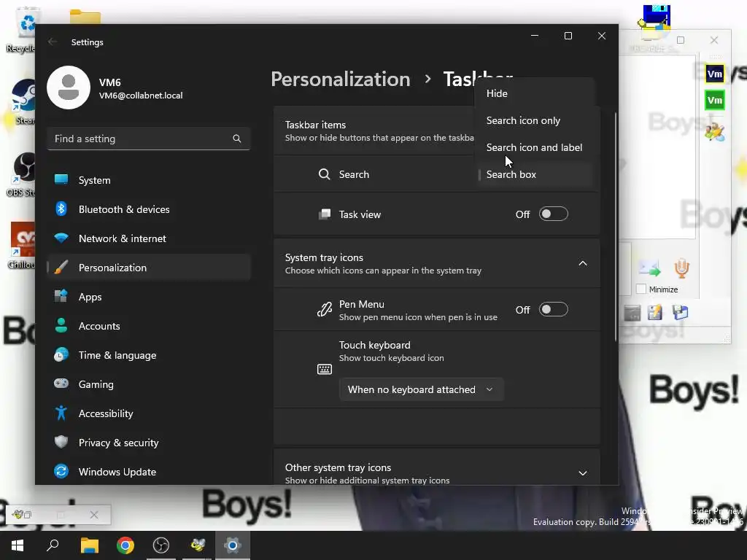Image resolution: width=747 pixels, height=560 pixels.
Task: Open Network & internet category
Action: (149, 238)
